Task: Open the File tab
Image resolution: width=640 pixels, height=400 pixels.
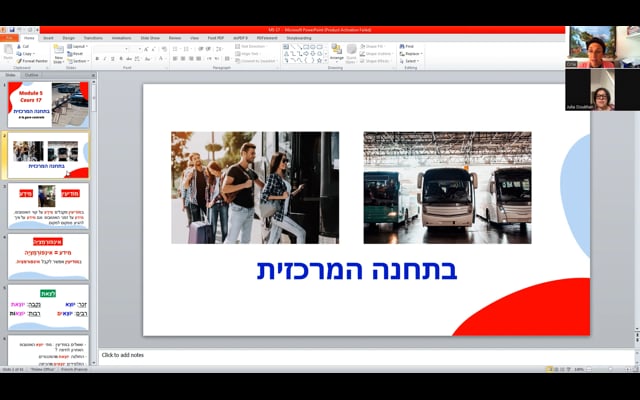Action: [9, 38]
